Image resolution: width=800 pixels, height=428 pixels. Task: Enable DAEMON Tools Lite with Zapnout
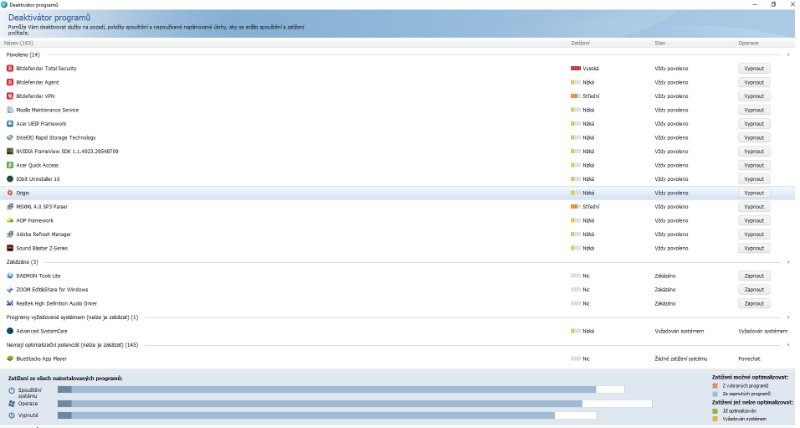(754, 275)
